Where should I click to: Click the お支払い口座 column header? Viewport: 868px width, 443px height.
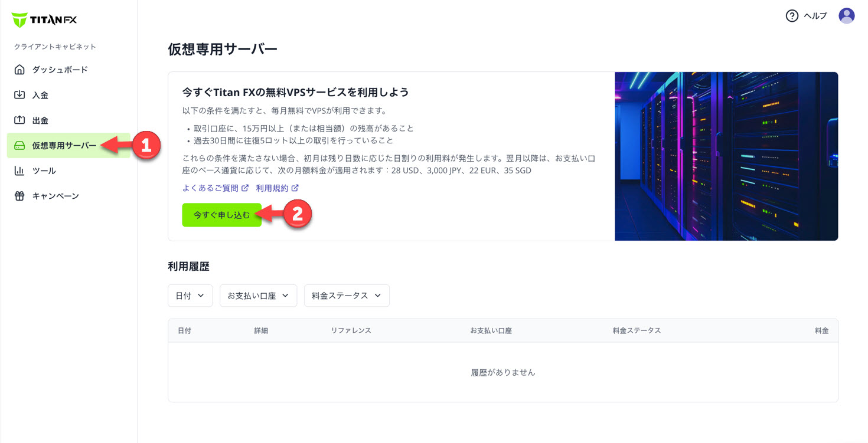point(491,331)
